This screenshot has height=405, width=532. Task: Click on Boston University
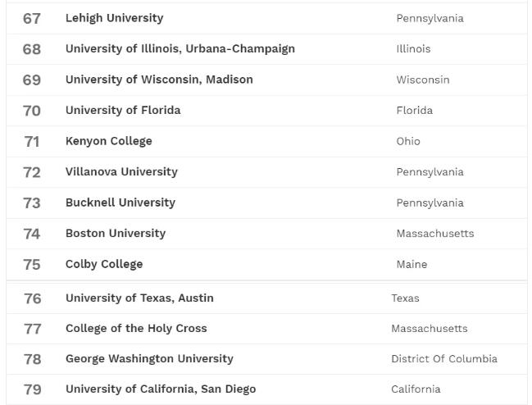115,234
